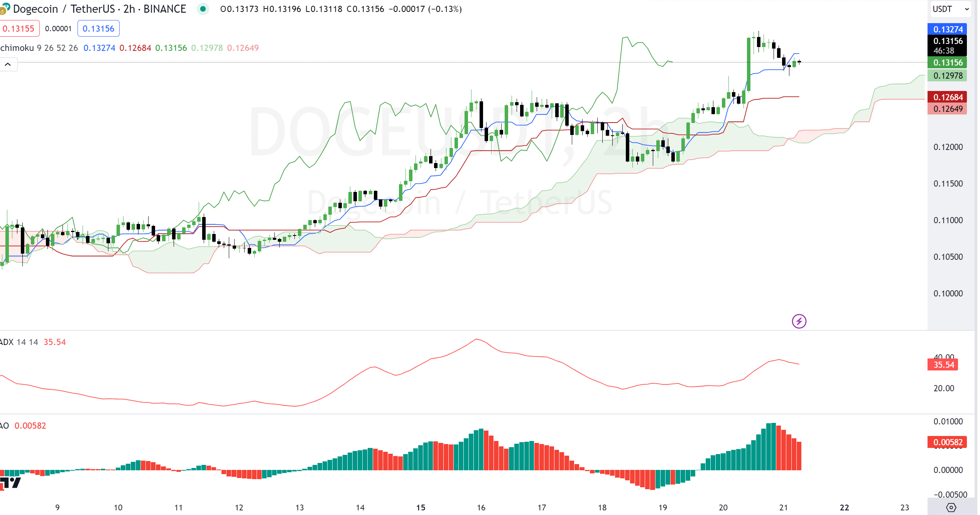Click the red sell price 0.13155 button
The width and height of the screenshot is (980, 515).
[19, 29]
